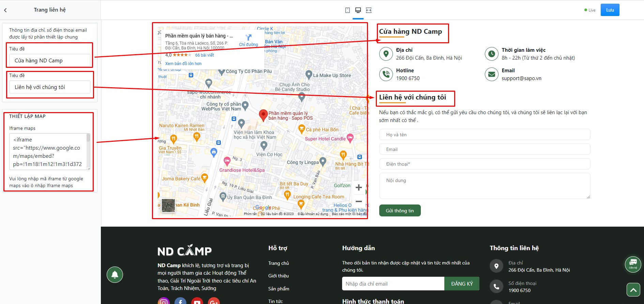
Task: Focus the 'Nhập địa chỉ email' newsletter field
Action: [x=393, y=284]
